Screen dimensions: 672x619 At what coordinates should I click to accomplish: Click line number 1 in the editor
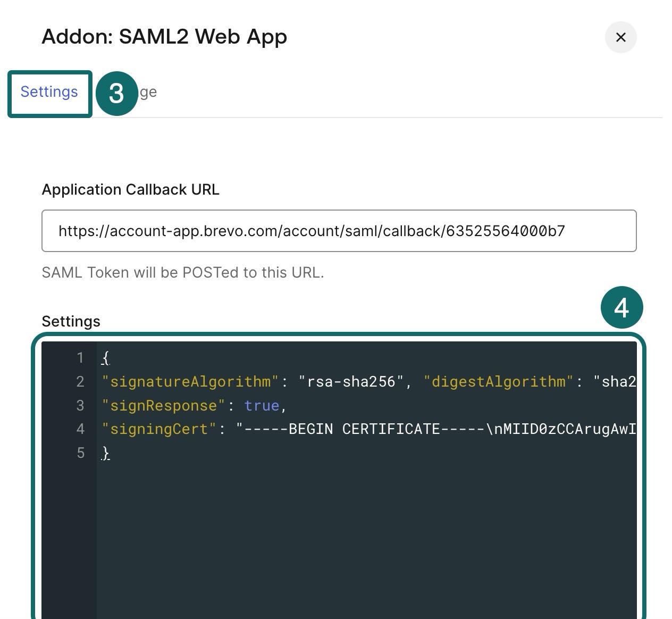tap(80, 358)
